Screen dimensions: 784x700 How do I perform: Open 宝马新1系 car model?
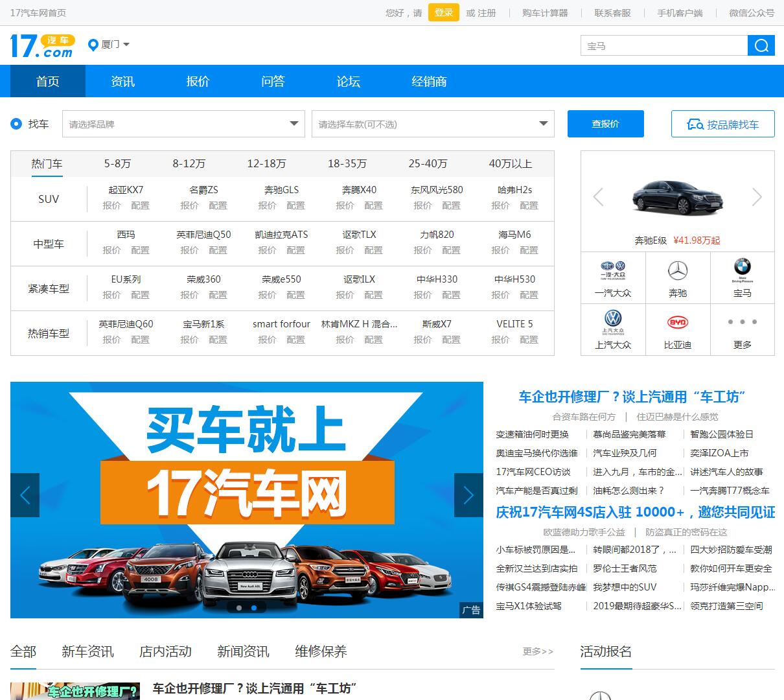coord(203,324)
